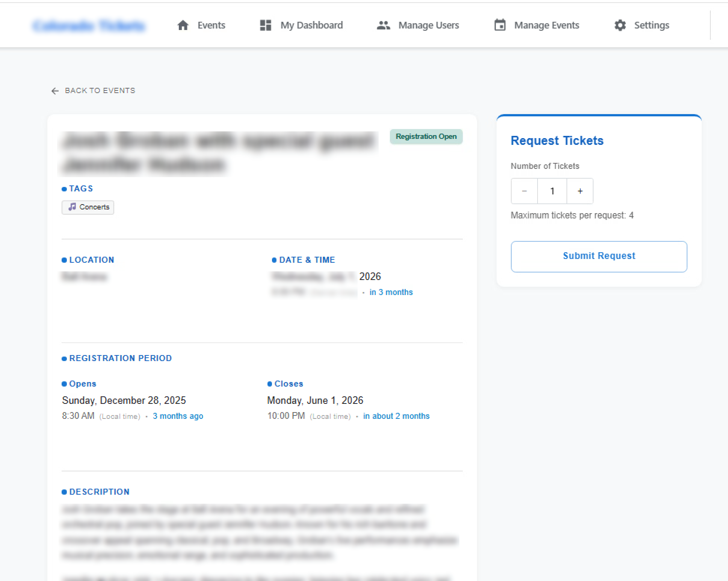Click the 'in 3 months' link
Screen dimensions: 728x581
(391, 292)
